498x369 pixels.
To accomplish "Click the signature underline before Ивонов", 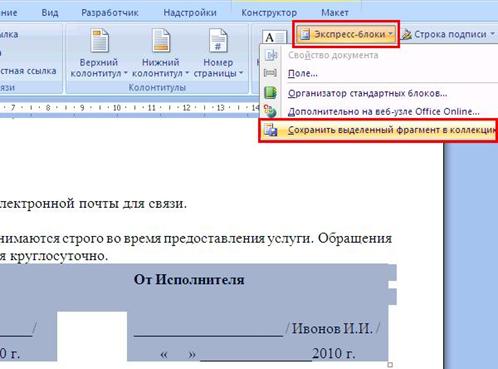I will coord(208,336).
